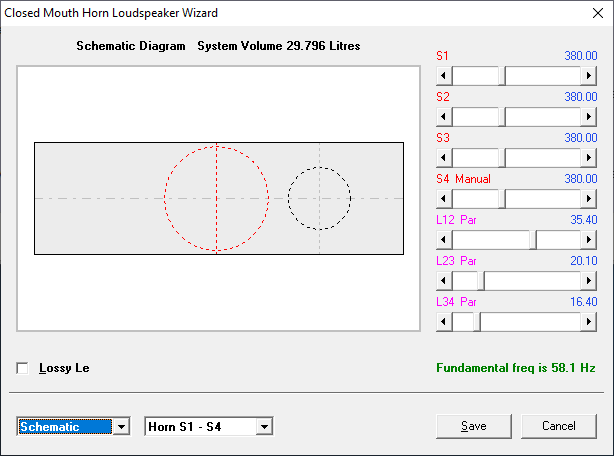614x456 pixels.
Task: Click the S1 slider right arrow
Action: coord(589,76)
